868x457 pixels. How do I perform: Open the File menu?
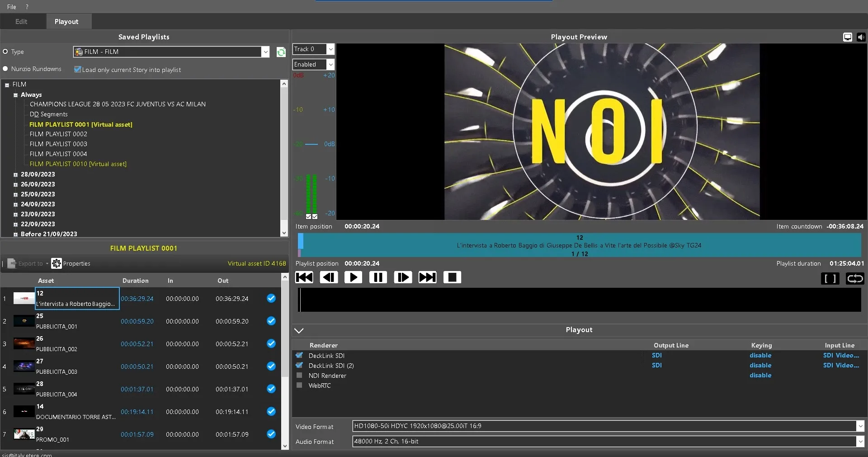coord(12,7)
